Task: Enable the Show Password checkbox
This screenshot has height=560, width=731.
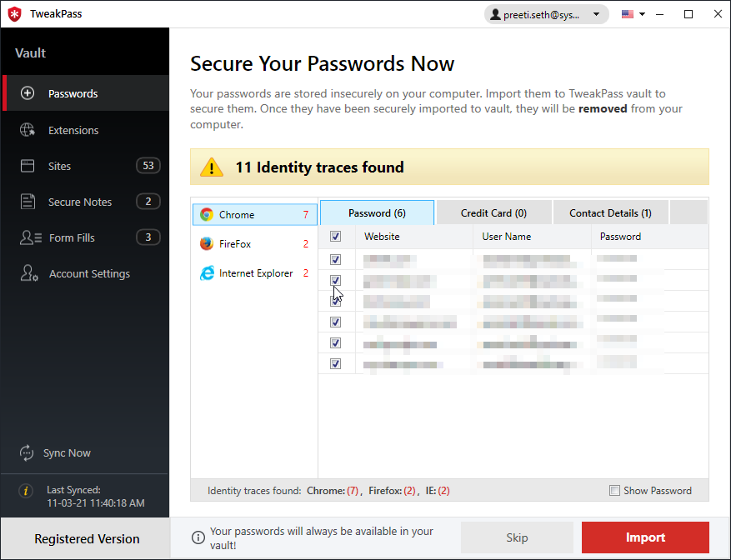Action: click(615, 491)
